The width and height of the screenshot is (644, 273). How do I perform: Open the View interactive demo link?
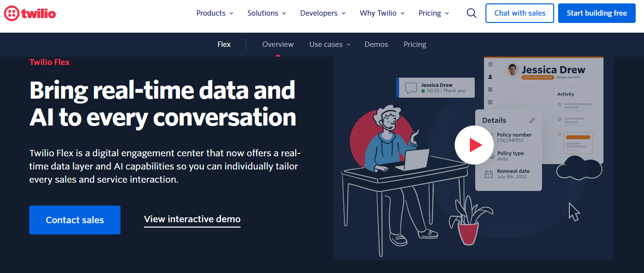coord(192,219)
